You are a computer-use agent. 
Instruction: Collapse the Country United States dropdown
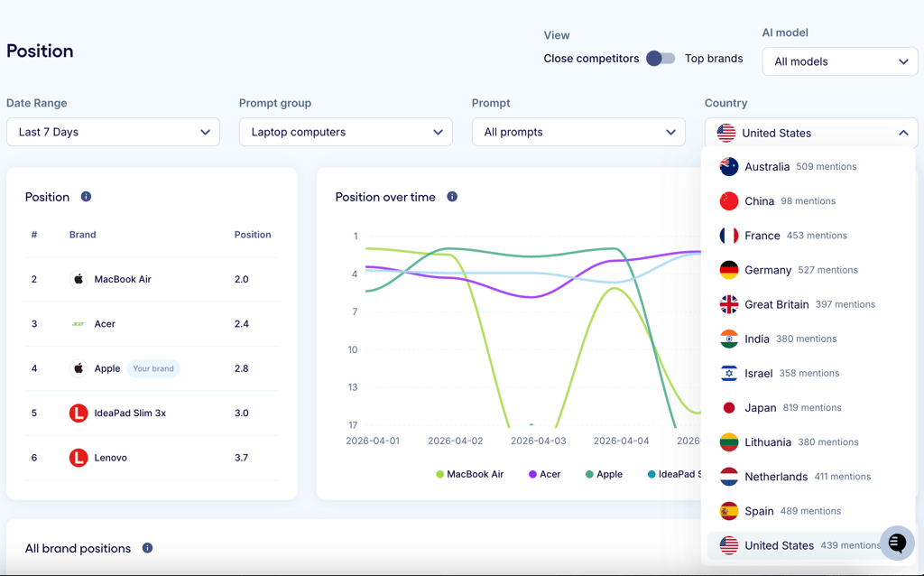click(x=811, y=133)
